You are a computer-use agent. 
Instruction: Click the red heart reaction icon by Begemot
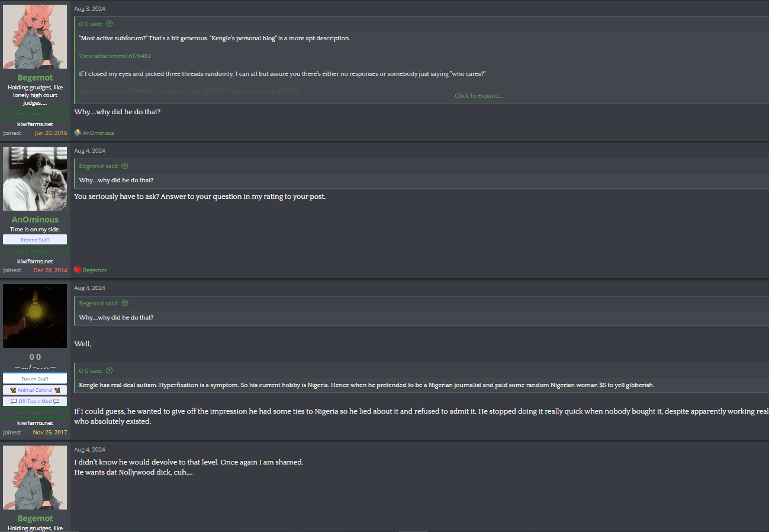click(x=78, y=270)
